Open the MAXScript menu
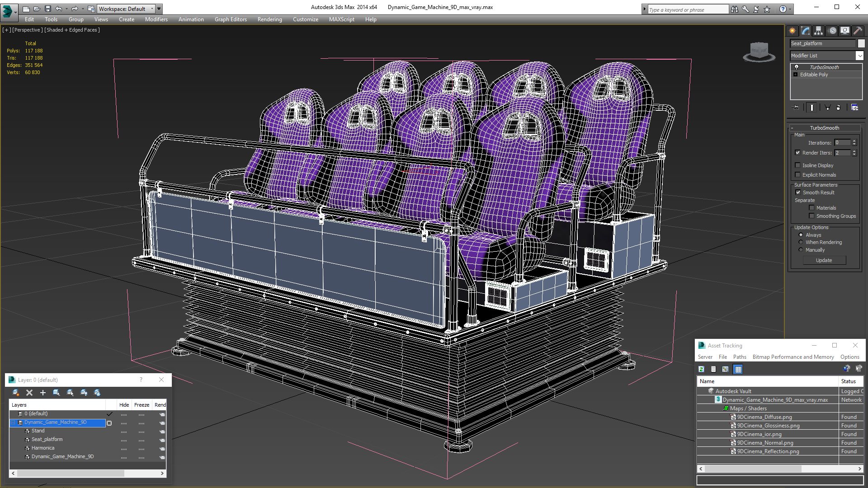The height and width of the screenshot is (488, 868). click(x=342, y=19)
